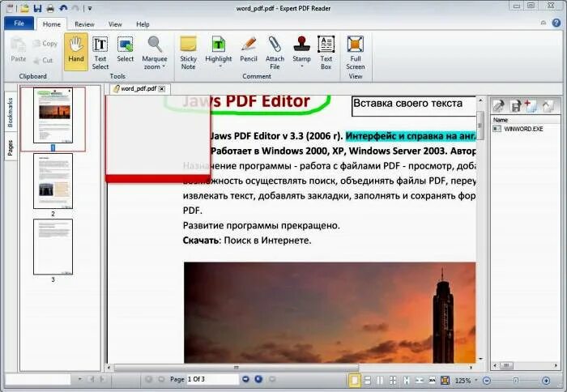Switch to the Help ribbon tab

click(x=143, y=24)
